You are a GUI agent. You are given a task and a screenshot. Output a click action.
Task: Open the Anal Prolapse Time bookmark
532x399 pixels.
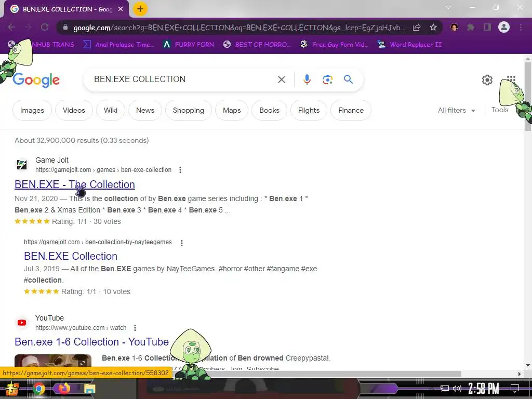(119, 45)
